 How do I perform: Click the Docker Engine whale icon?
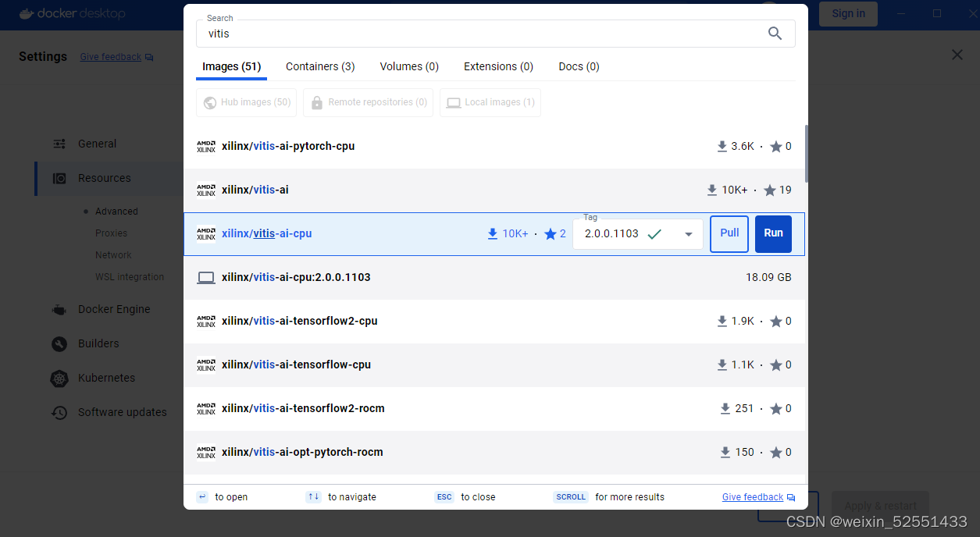tap(59, 309)
